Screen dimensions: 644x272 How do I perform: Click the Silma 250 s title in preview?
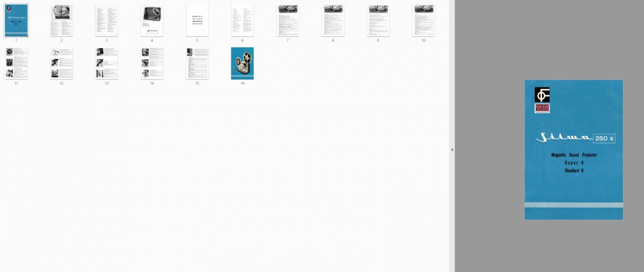575,138
